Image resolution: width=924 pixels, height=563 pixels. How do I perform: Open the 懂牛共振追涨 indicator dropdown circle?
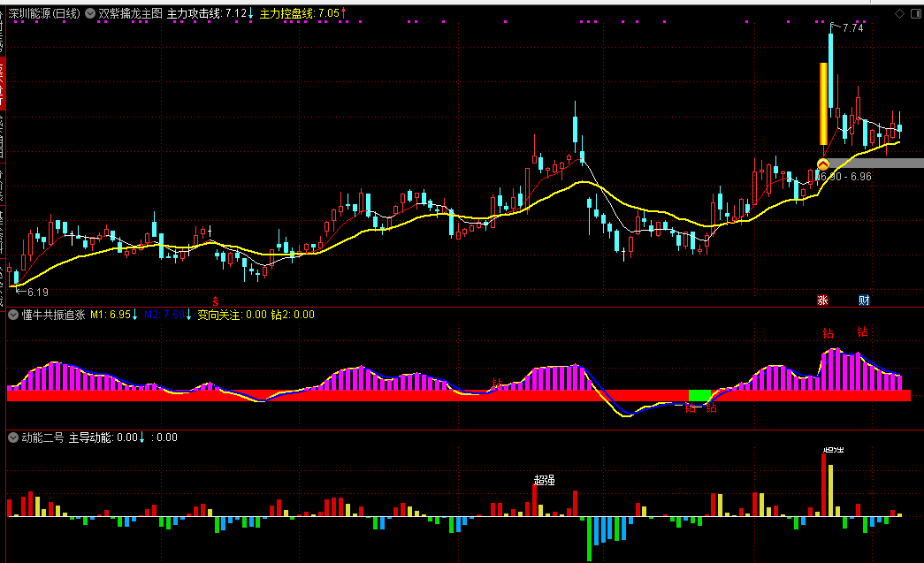pos(13,315)
